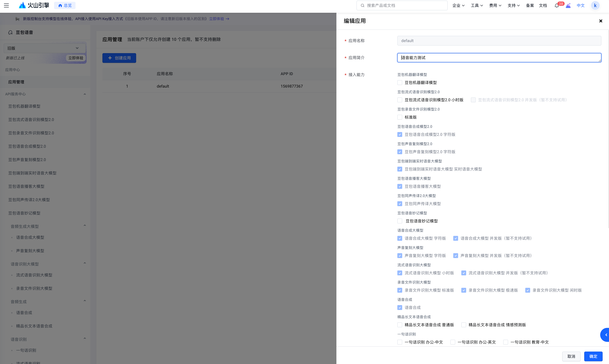Image resolution: width=609 pixels, height=364 pixels.
Task: Click the Volcano Engine logo
Action: (34, 5)
